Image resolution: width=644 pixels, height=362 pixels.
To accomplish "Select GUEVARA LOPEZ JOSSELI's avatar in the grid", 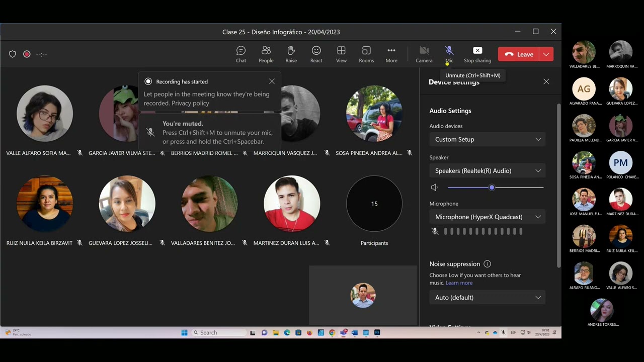I will pyautogui.click(x=127, y=204).
